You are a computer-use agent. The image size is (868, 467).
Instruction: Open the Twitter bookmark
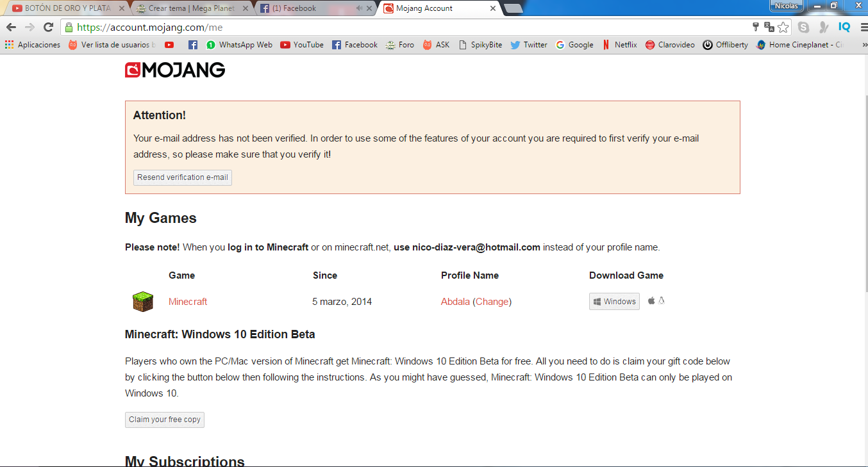point(529,45)
